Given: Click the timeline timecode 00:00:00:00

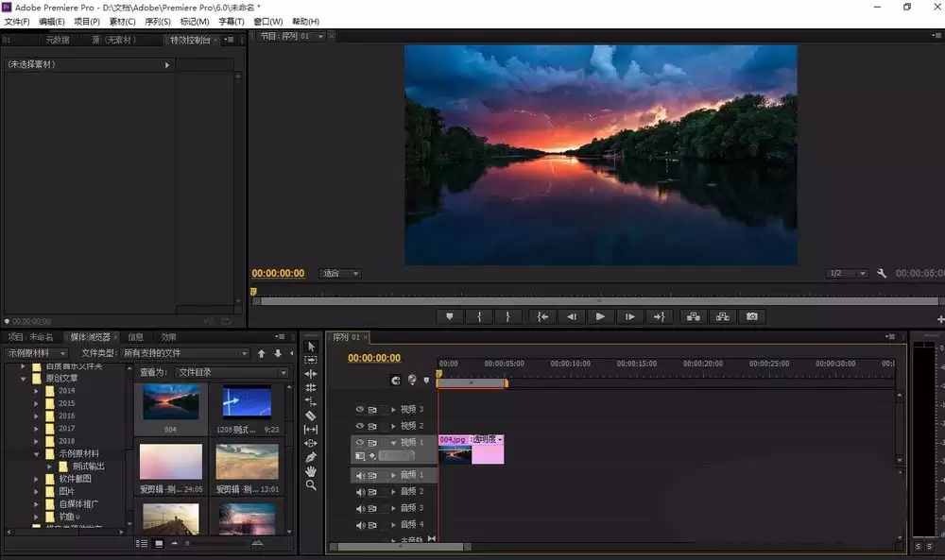Looking at the screenshot, I should pos(374,358).
